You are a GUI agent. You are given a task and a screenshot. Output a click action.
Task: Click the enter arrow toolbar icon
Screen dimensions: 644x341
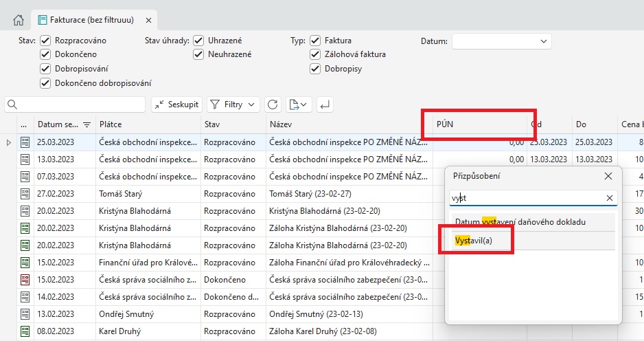325,104
